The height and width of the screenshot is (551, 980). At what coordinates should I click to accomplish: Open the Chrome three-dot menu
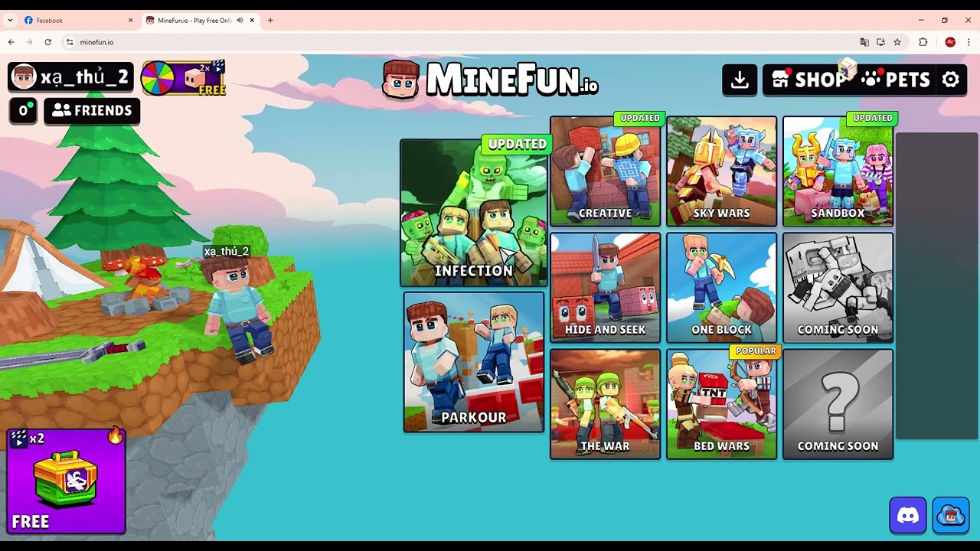pyautogui.click(x=969, y=42)
